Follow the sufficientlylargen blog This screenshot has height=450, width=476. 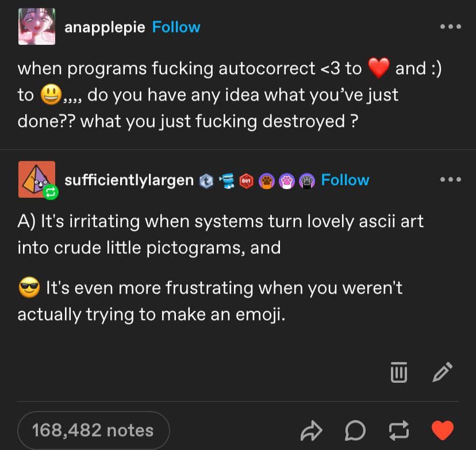[x=345, y=180]
